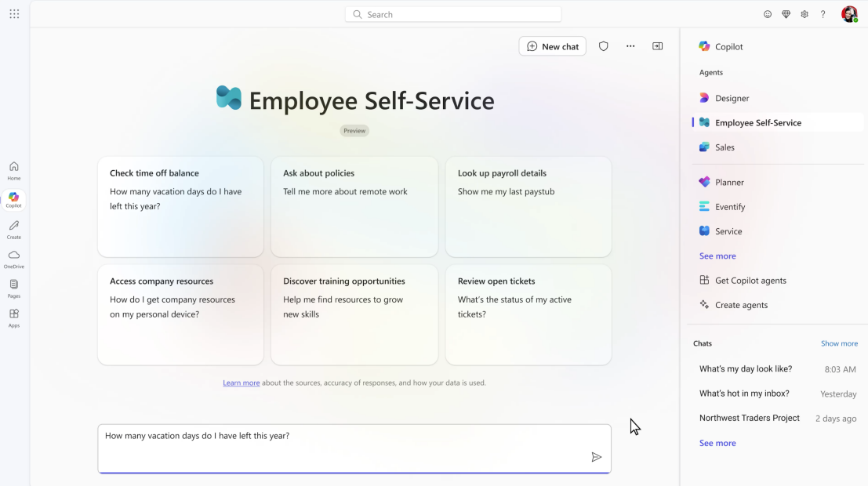Open Apps in left rail
The image size is (868, 486).
click(x=14, y=318)
